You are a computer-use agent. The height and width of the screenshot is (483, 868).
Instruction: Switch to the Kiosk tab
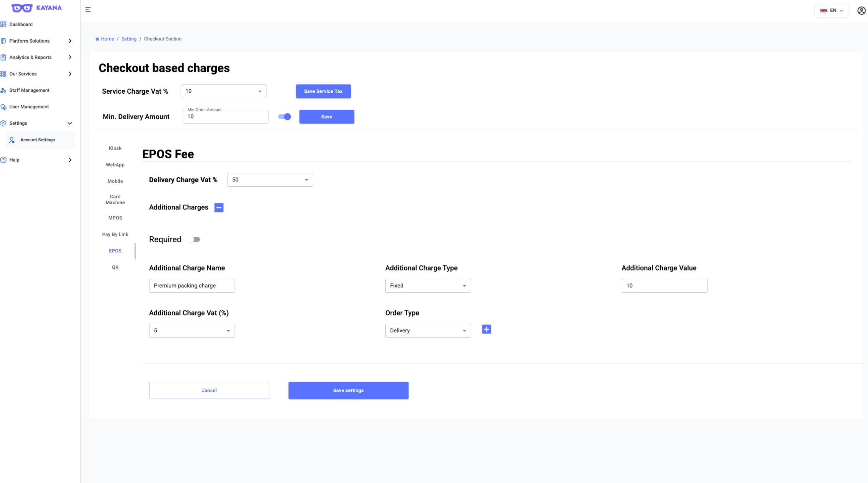click(115, 148)
